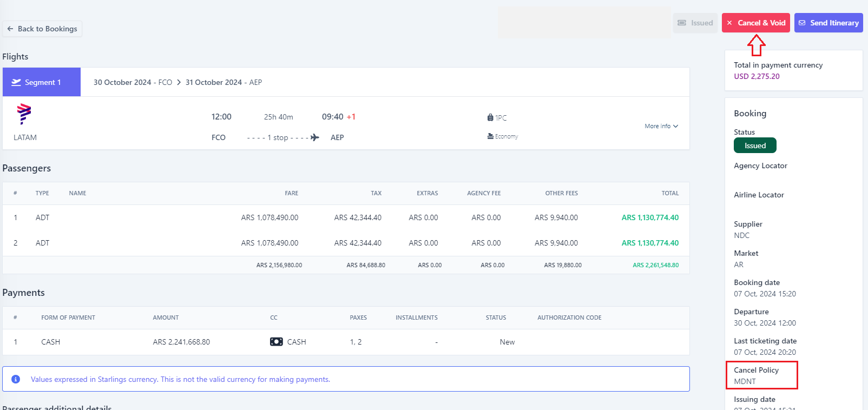Viewport: 868px width, 410px height.
Task: Click the chevron between FCO and AEP dates
Action: (179, 82)
